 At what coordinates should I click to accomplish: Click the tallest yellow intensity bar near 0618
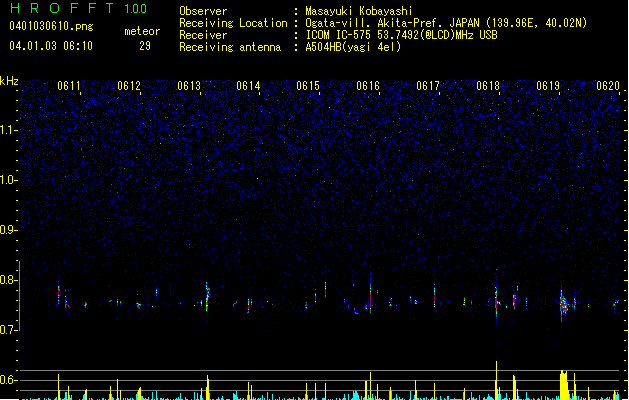[x=496, y=380]
